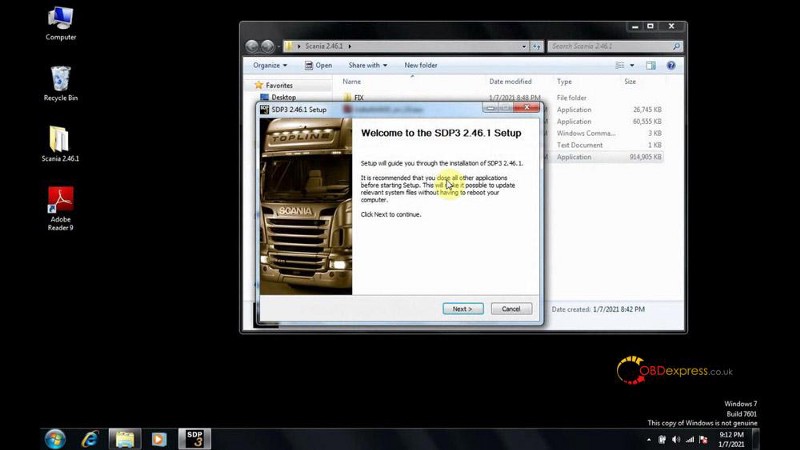Select the Scania 2.46.1 desktop folder
The height and width of the screenshot is (450, 800).
pyautogui.click(x=60, y=144)
